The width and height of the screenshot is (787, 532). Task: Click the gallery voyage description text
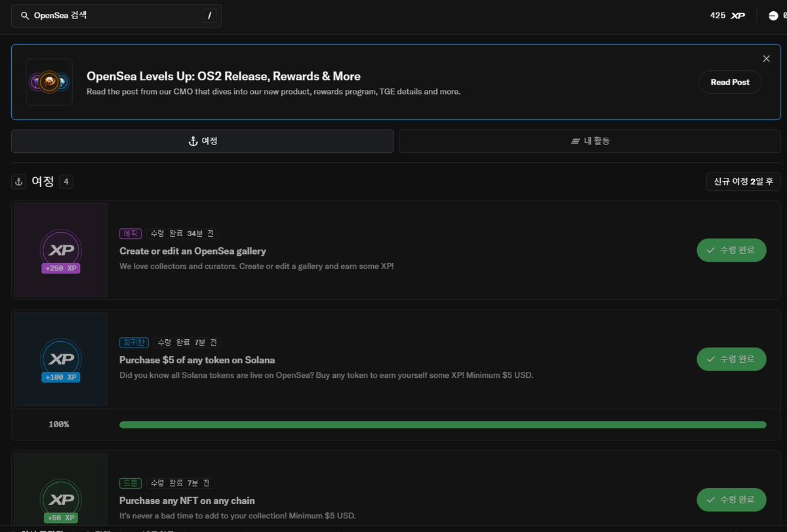click(257, 266)
